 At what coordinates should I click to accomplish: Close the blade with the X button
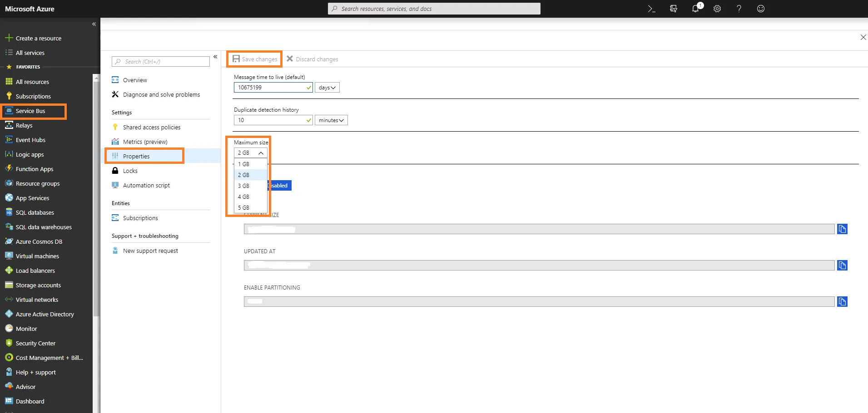(863, 37)
